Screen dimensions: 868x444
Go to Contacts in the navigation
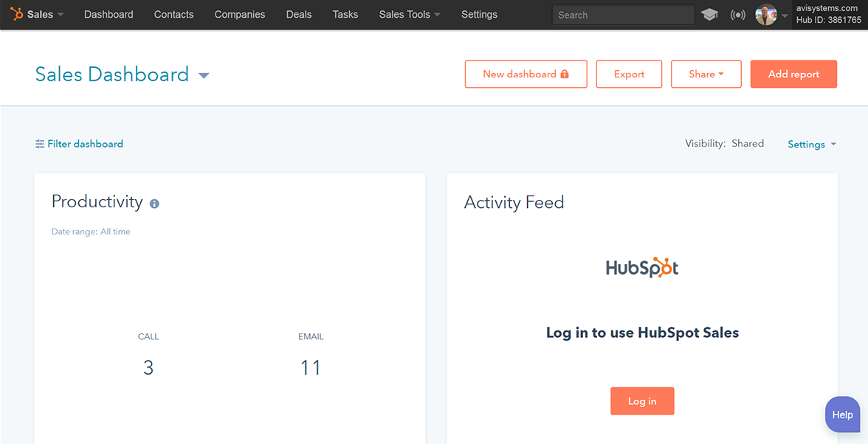pyautogui.click(x=173, y=14)
